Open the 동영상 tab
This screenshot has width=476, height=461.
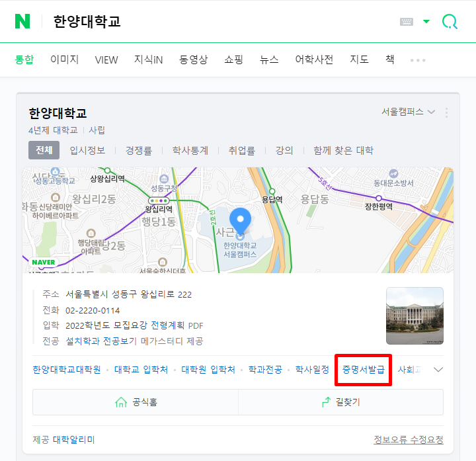193,60
